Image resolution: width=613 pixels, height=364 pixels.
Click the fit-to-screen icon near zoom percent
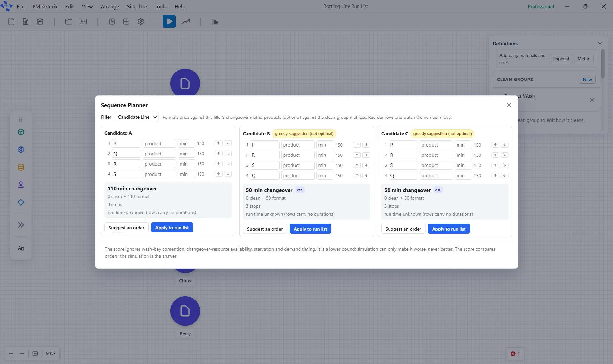tap(35, 353)
